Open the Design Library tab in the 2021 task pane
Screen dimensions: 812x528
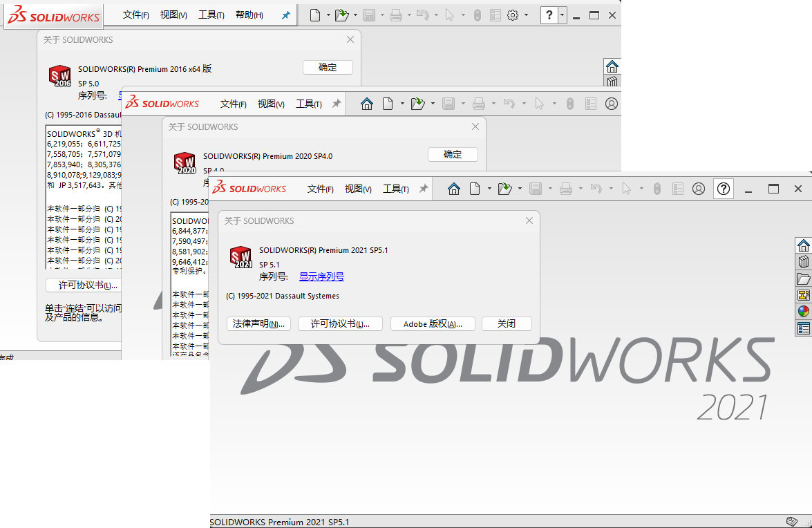tap(804, 262)
